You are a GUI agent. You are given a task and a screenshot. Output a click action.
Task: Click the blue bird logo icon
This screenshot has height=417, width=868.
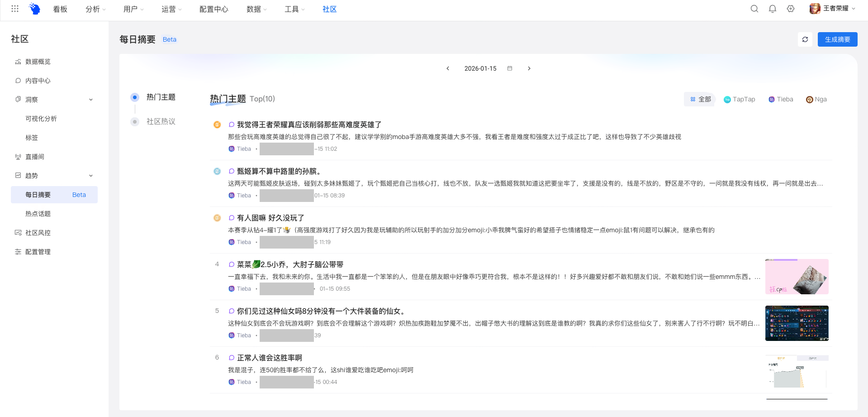tap(35, 9)
